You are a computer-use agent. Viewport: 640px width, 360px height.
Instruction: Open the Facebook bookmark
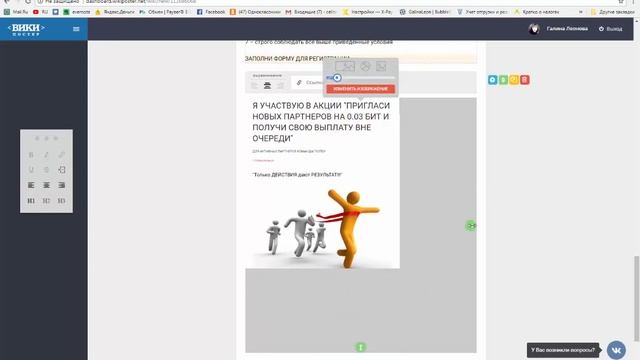click(x=211, y=12)
